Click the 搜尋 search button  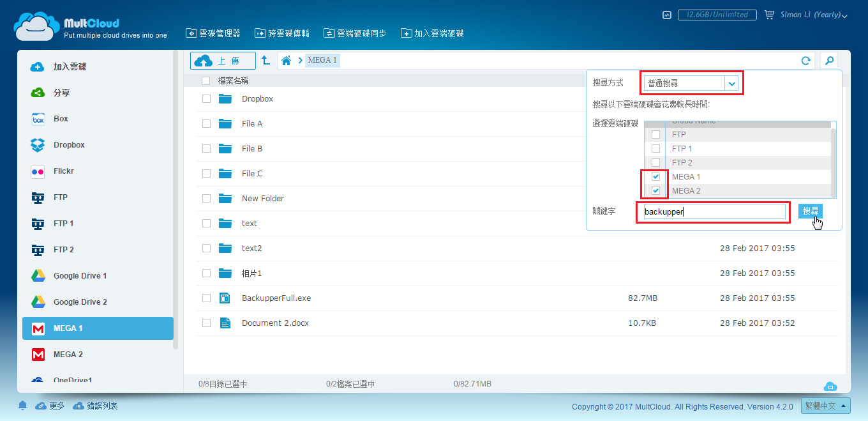pos(810,211)
